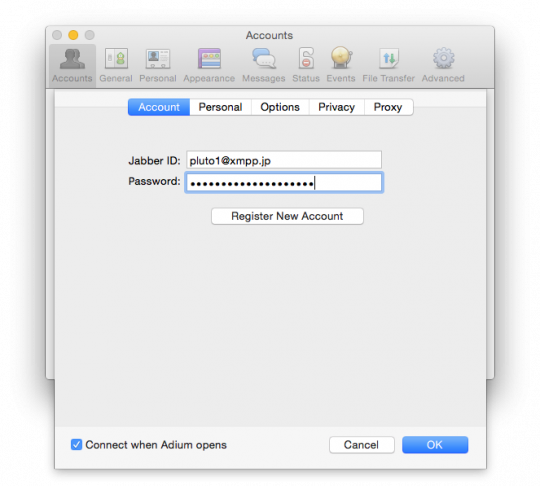Click into the Password field
The image size is (540, 486).
(284, 182)
